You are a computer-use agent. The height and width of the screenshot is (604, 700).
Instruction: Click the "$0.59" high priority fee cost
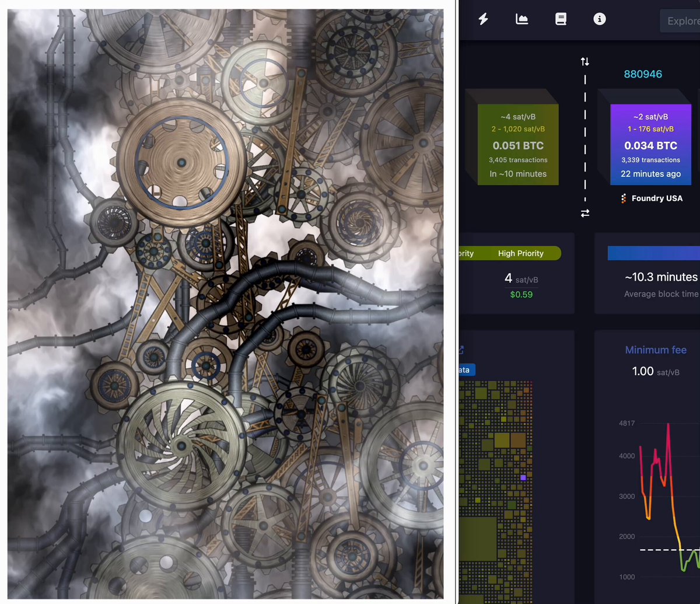(521, 295)
